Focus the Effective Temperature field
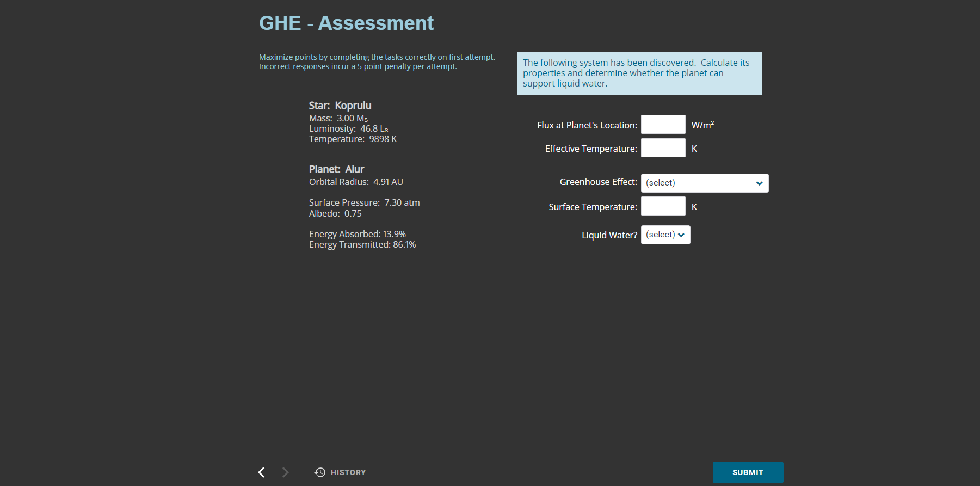Image resolution: width=980 pixels, height=486 pixels. pos(663,148)
